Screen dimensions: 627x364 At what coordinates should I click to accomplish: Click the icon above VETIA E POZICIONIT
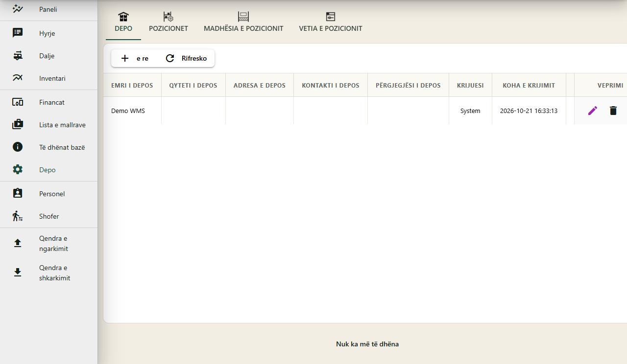pos(331,17)
